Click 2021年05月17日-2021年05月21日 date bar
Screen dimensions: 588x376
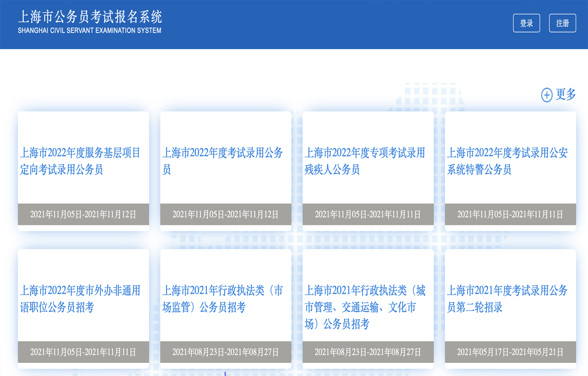pyautogui.click(x=510, y=352)
